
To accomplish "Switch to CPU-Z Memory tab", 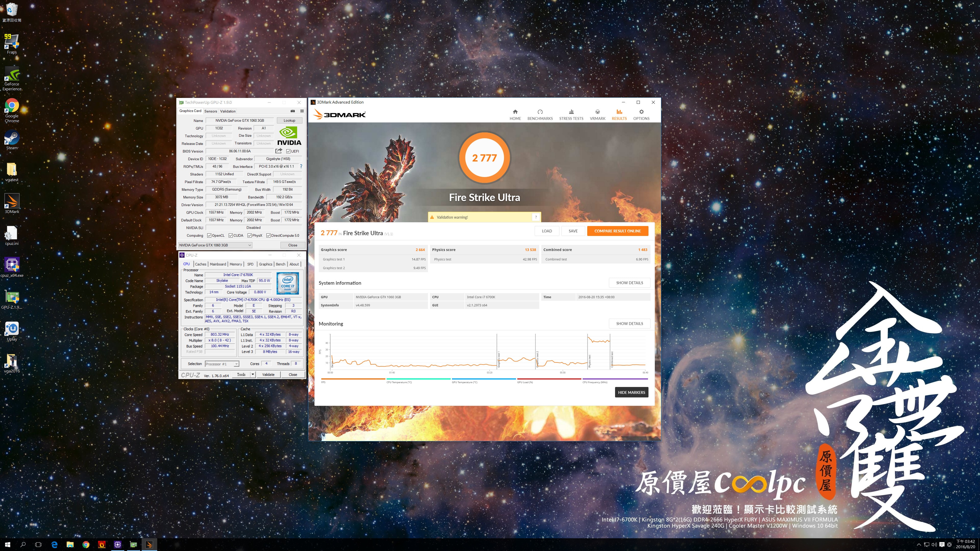I will (x=236, y=264).
